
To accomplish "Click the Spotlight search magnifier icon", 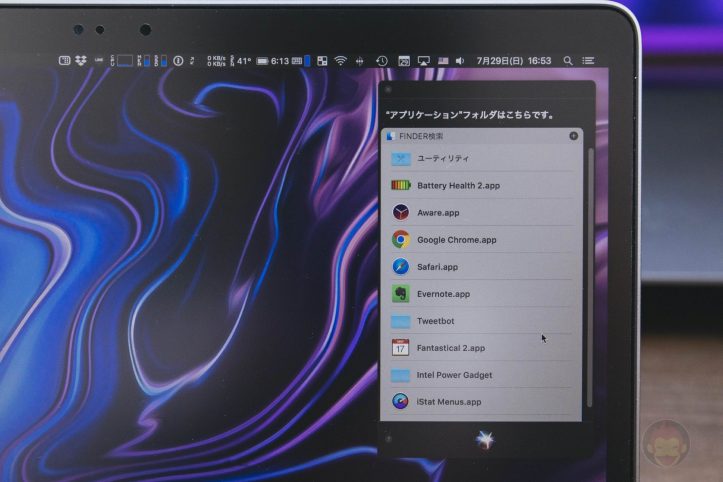I will click(568, 61).
